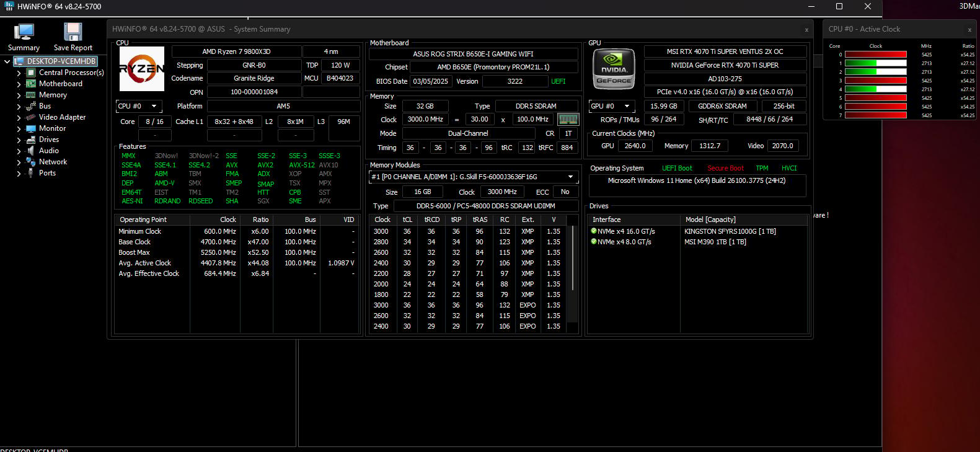Click the Drives tree icon
This screenshot has height=452, width=980.
[30, 140]
